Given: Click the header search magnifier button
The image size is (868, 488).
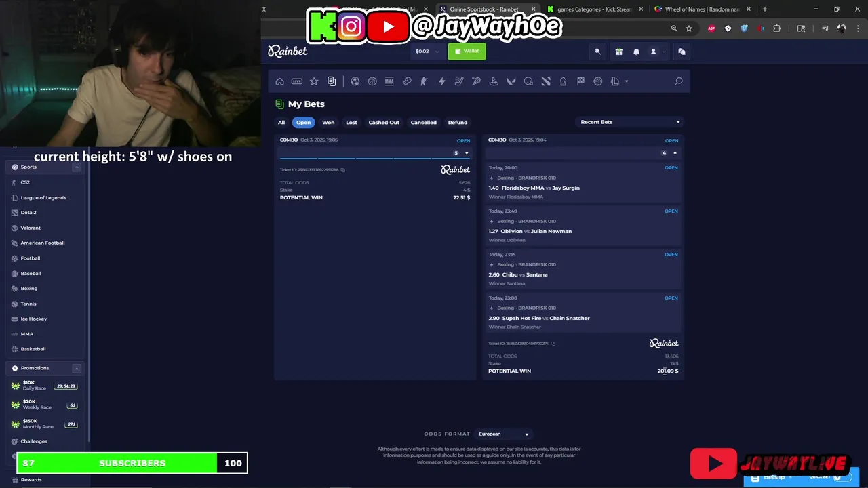Looking at the screenshot, I should [x=597, y=52].
